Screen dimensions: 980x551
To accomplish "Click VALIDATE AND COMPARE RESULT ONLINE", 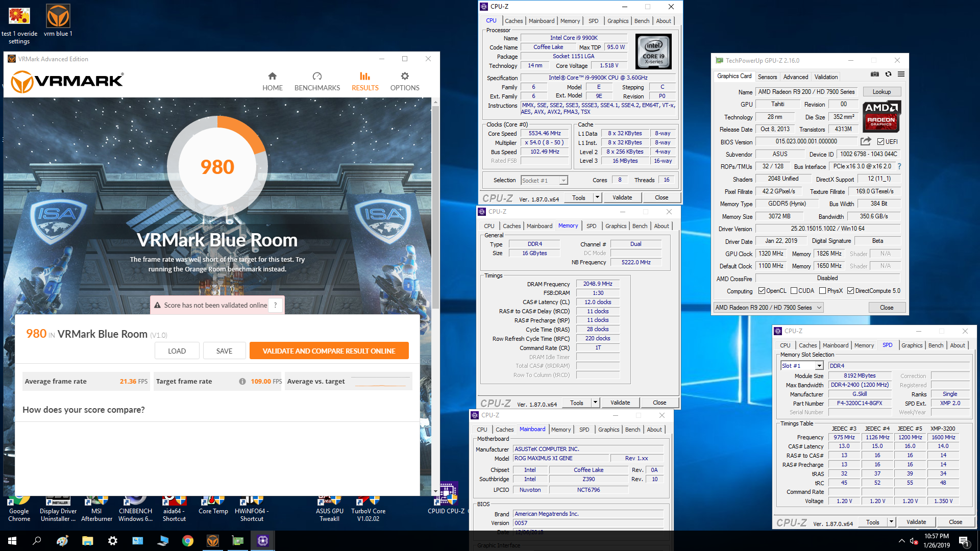I will pyautogui.click(x=329, y=351).
